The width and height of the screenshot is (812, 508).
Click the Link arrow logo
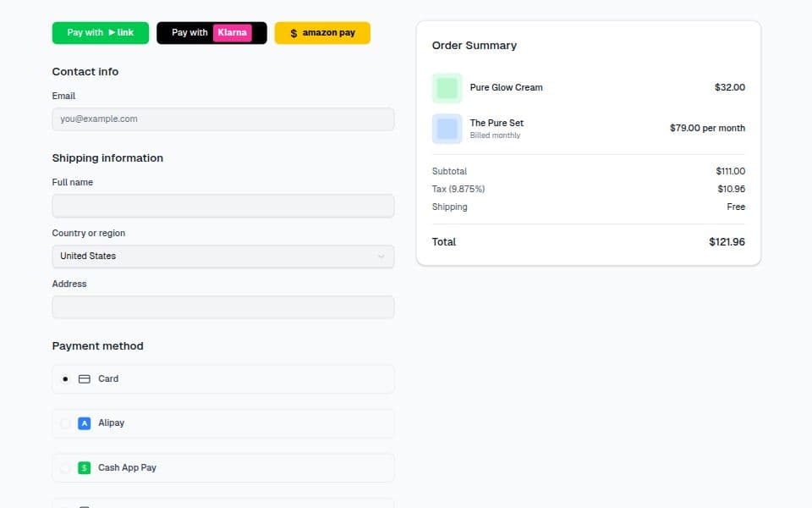(110, 32)
